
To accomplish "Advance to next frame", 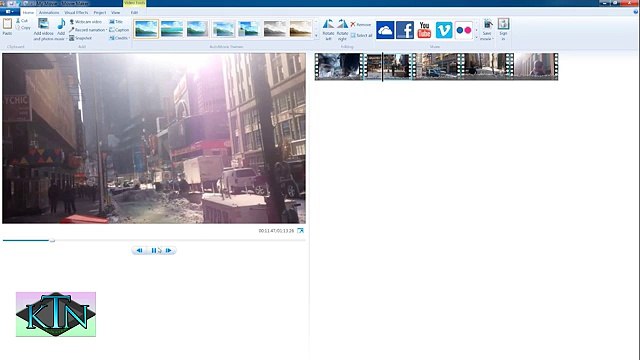I will (169, 250).
